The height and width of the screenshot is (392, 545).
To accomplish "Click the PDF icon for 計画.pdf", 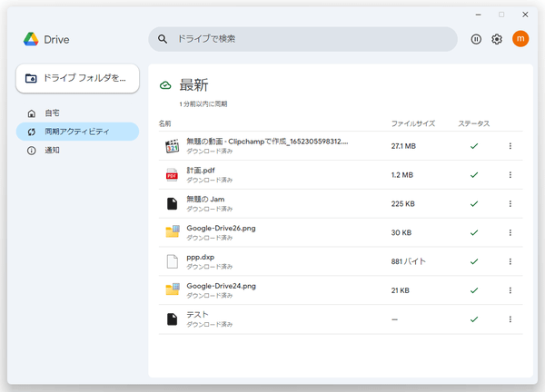I will click(172, 175).
